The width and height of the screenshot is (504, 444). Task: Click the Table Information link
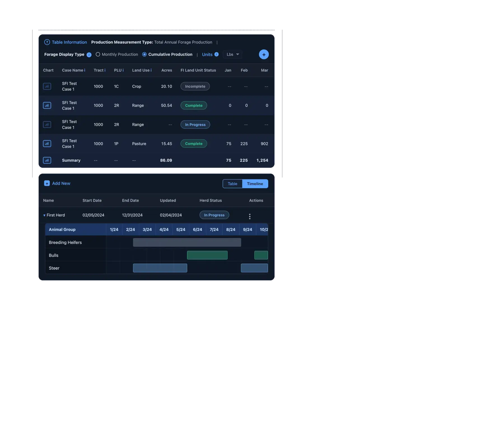(69, 42)
